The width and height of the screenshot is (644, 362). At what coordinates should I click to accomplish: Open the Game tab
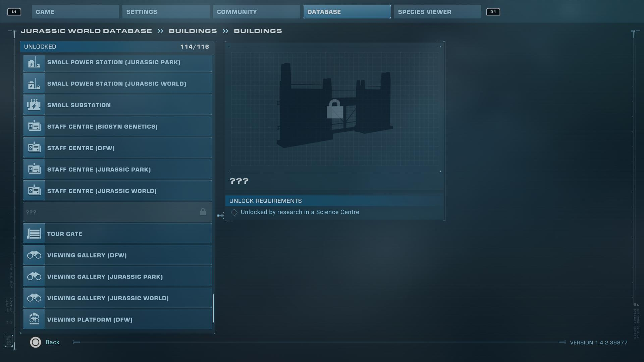tap(75, 12)
